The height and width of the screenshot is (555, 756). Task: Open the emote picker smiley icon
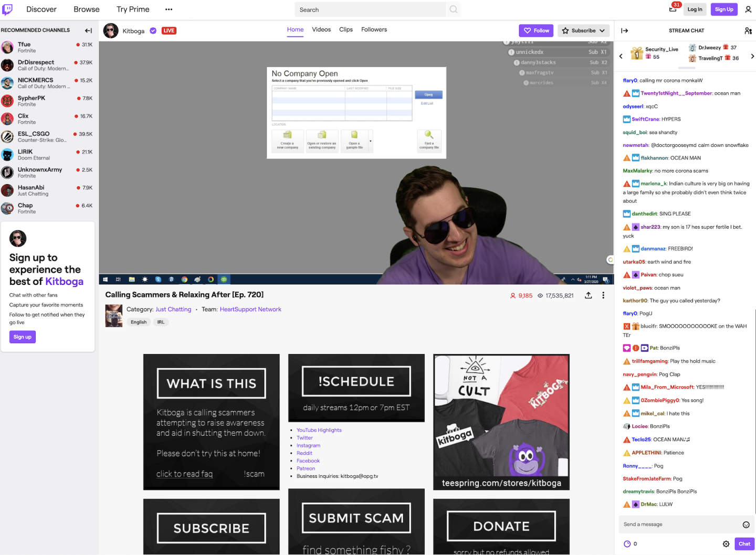click(x=746, y=525)
